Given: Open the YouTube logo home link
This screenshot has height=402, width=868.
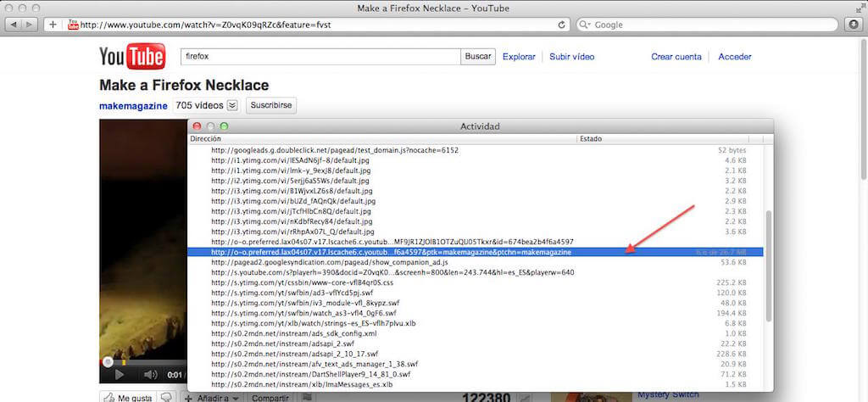Looking at the screenshot, I should (x=132, y=56).
